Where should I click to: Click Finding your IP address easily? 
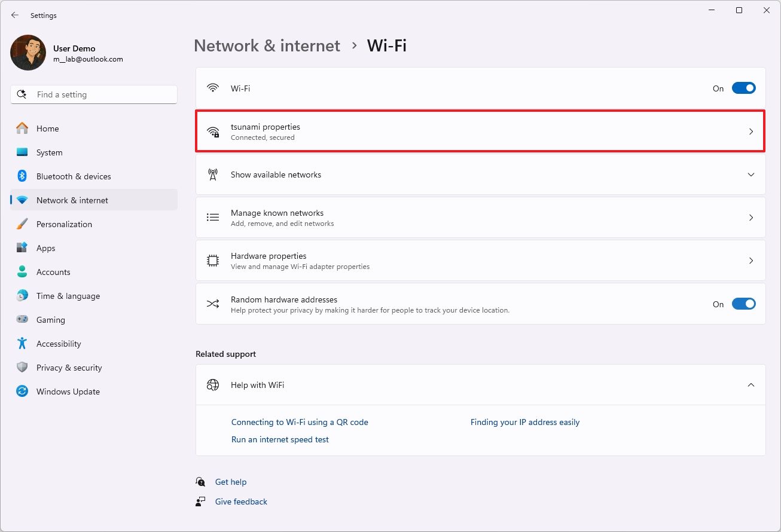pyautogui.click(x=524, y=422)
